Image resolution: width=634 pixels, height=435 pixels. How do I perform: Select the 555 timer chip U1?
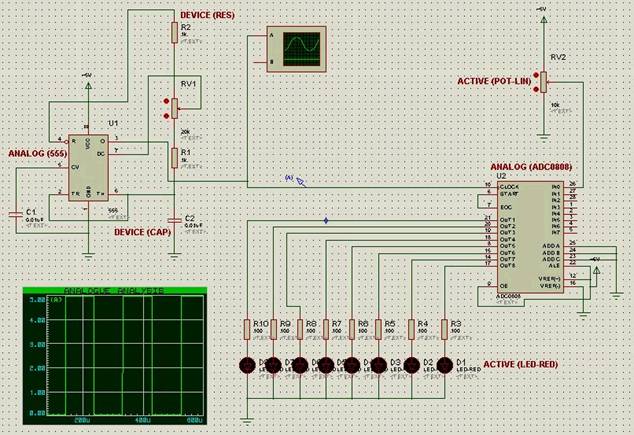coord(88,168)
